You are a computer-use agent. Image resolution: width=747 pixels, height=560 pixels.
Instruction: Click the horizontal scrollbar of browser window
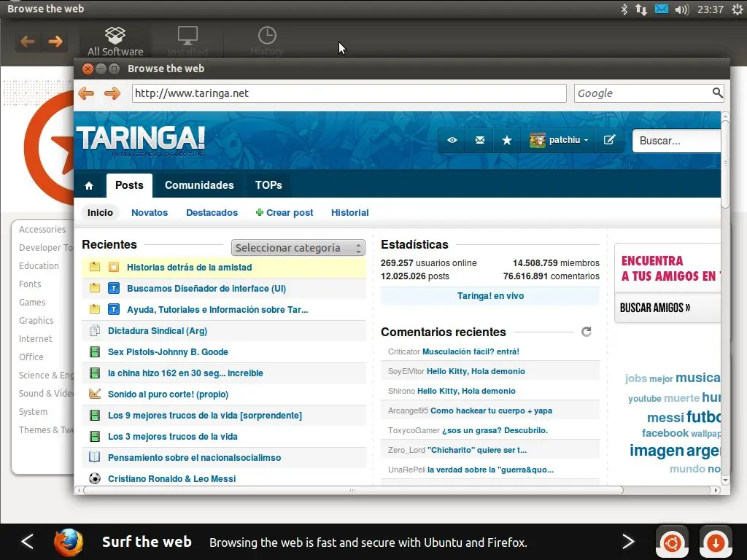[x=353, y=490]
